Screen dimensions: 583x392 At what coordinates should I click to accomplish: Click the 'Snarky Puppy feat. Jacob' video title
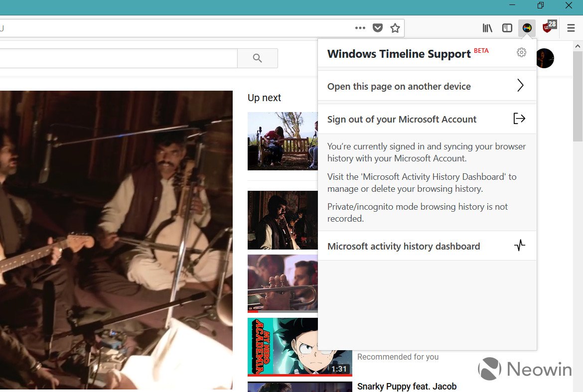tap(407, 386)
